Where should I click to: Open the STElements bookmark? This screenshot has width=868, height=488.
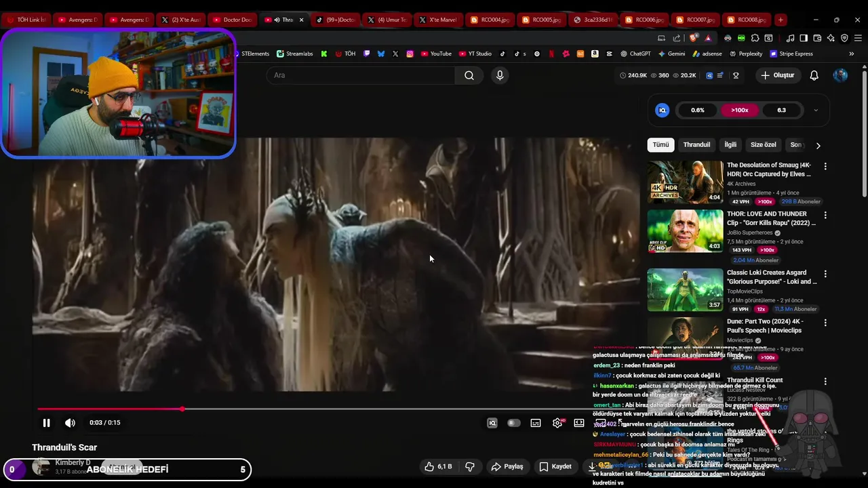point(252,54)
